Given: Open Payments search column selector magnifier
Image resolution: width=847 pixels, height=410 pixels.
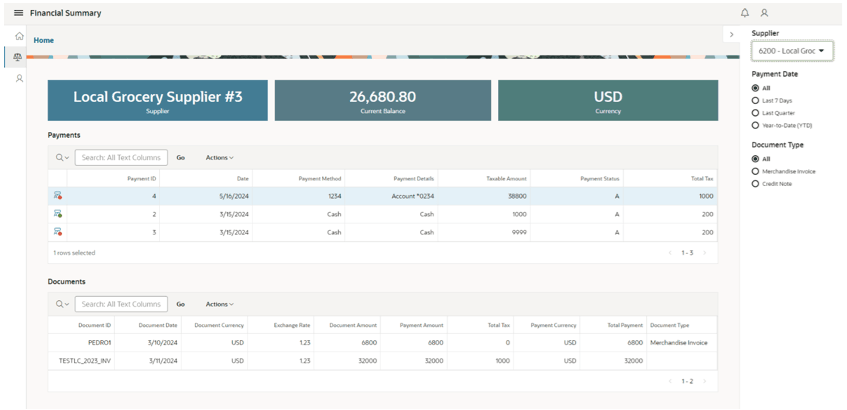Looking at the screenshot, I should pos(62,158).
